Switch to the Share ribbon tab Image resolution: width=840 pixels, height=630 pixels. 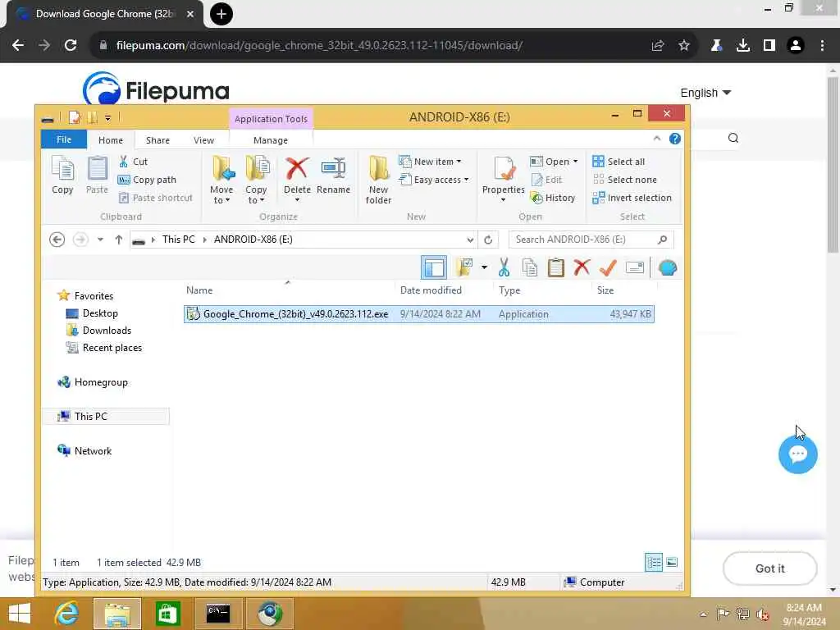(x=157, y=139)
